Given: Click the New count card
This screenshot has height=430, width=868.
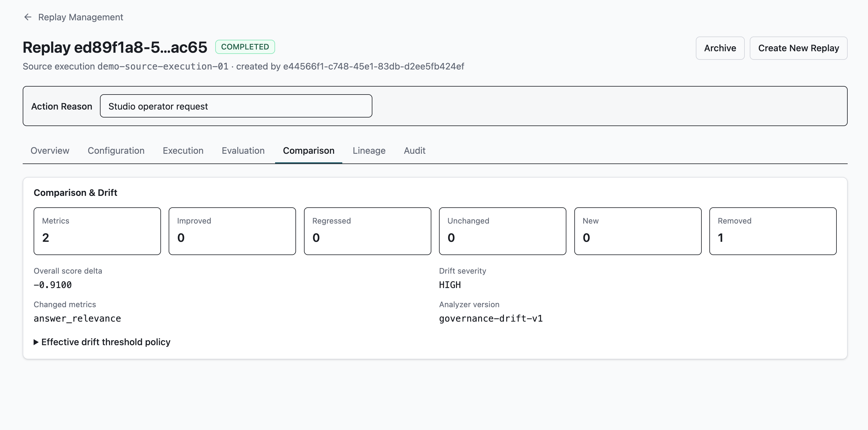Looking at the screenshot, I should pos(638,231).
